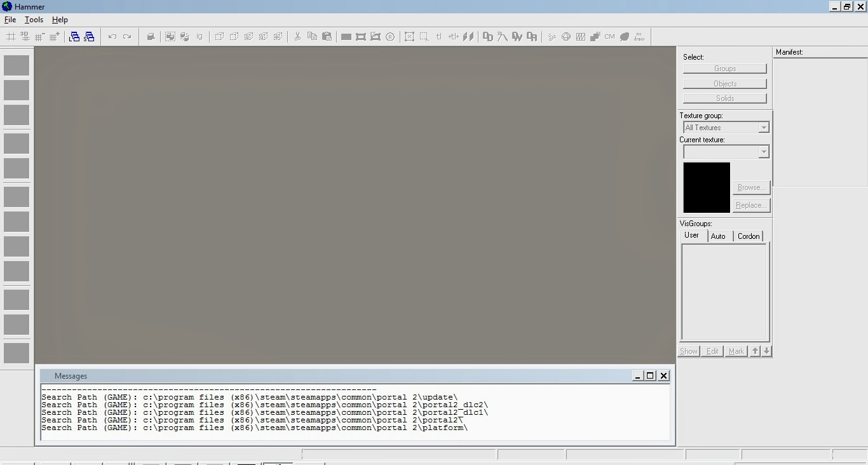
Task: Select the larger grid icon
Action: coord(53,36)
